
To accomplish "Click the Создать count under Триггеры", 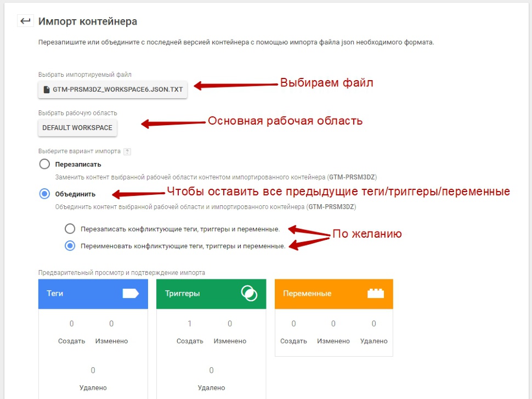I will (190, 324).
